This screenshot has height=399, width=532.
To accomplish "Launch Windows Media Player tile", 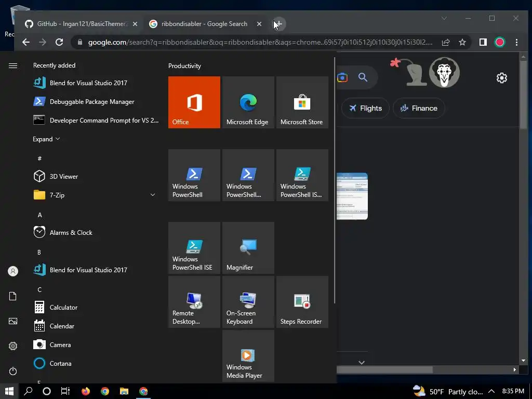I will pos(248,355).
